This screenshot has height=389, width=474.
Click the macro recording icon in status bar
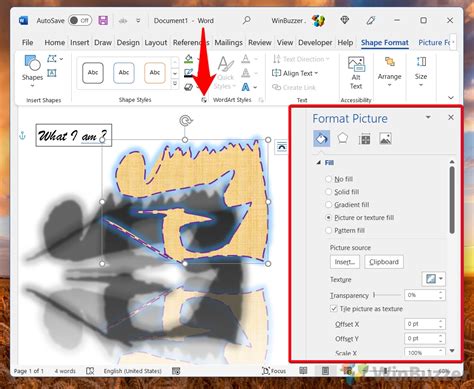click(x=176, y=371)
